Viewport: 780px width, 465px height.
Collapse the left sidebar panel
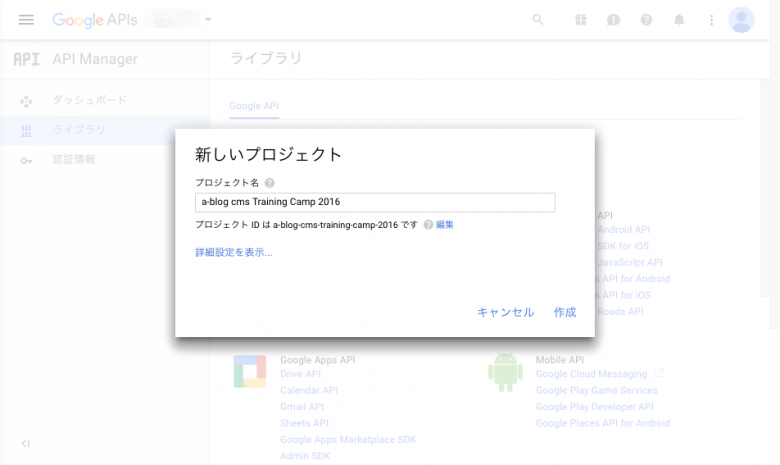pos(26,443)
